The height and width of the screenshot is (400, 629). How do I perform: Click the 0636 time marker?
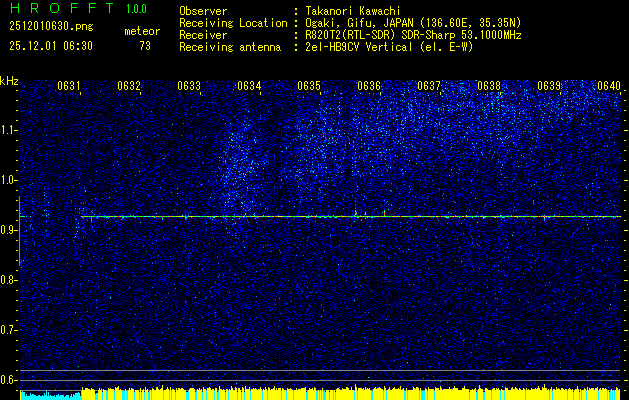click(x=369, y=86)
